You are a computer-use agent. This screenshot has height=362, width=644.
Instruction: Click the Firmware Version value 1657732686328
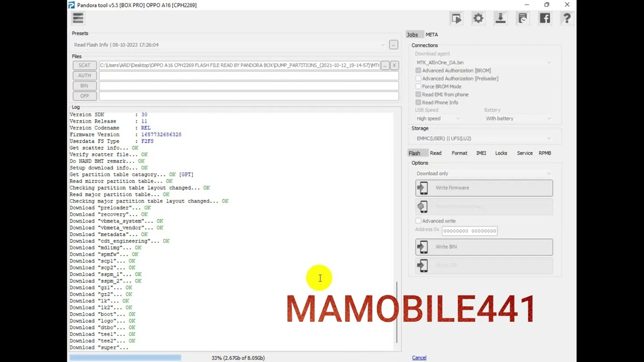coord(161,135)
